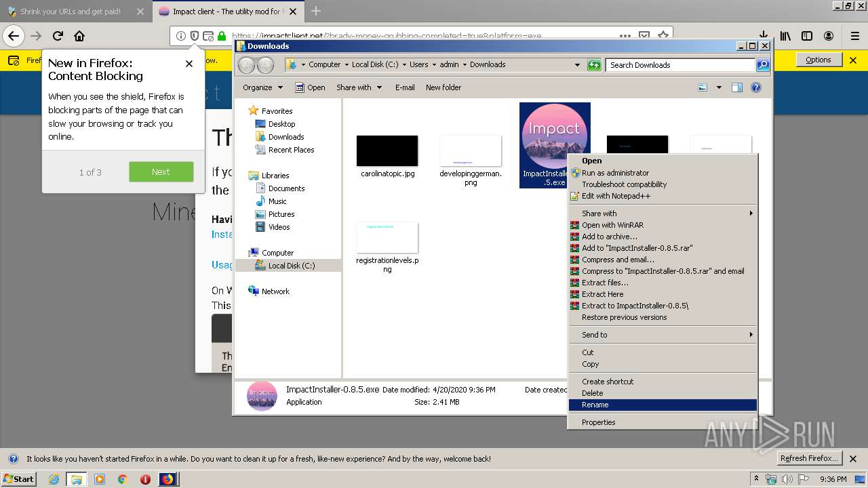Reload the current Firefox page

pyautogui.click(x=58, y=36)
